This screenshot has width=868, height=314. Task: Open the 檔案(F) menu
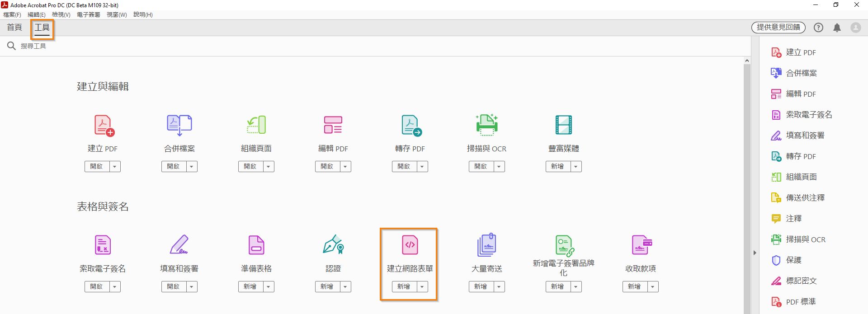[12, 14]
